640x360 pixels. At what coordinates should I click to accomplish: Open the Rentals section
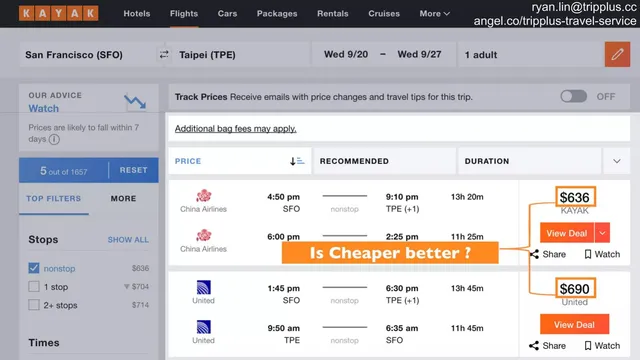coord(333,13)
